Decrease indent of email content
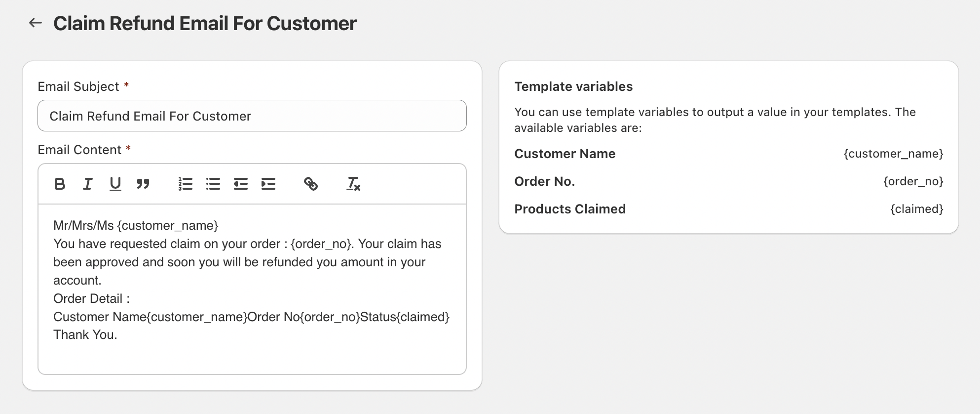Viewport: 980px width, 414px height. coord(241,184)
